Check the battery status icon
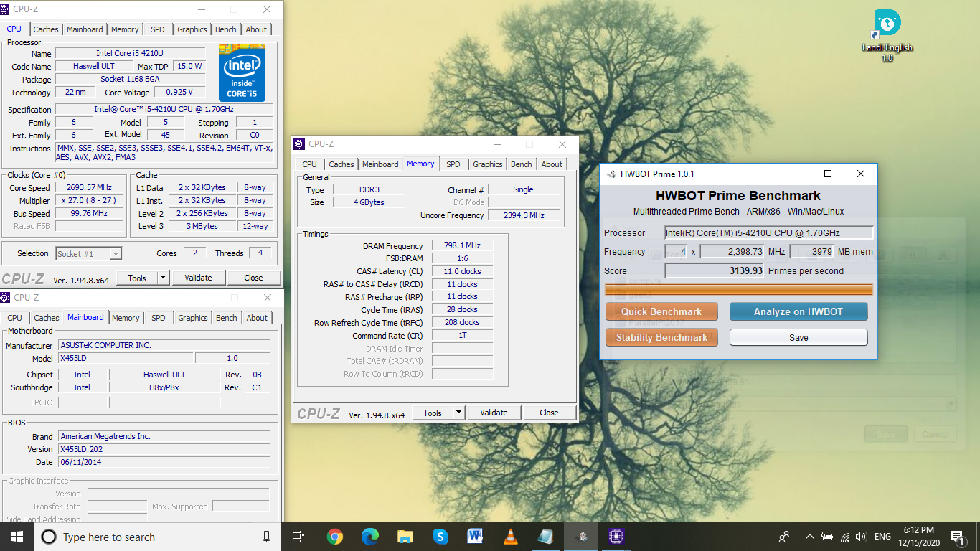The width and height of the screenshot is (980, 551). pos(827,537)
